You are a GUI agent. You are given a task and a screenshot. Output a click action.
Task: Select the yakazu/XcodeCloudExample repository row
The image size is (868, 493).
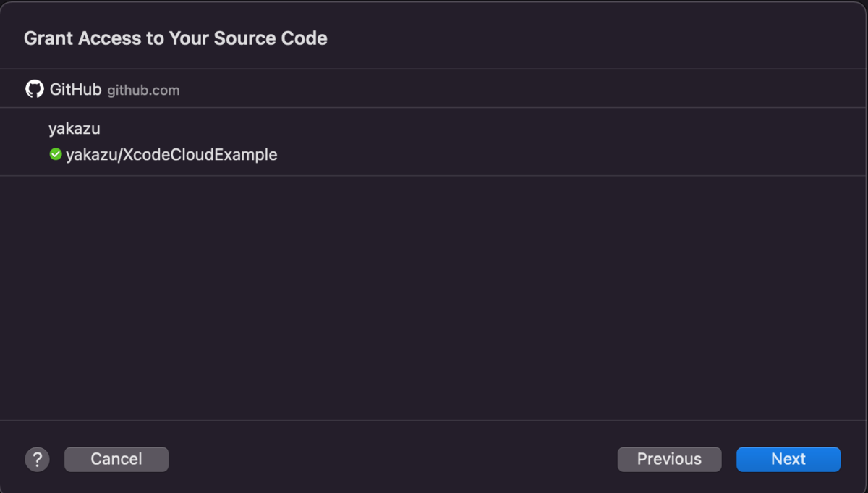pos(171,154)
